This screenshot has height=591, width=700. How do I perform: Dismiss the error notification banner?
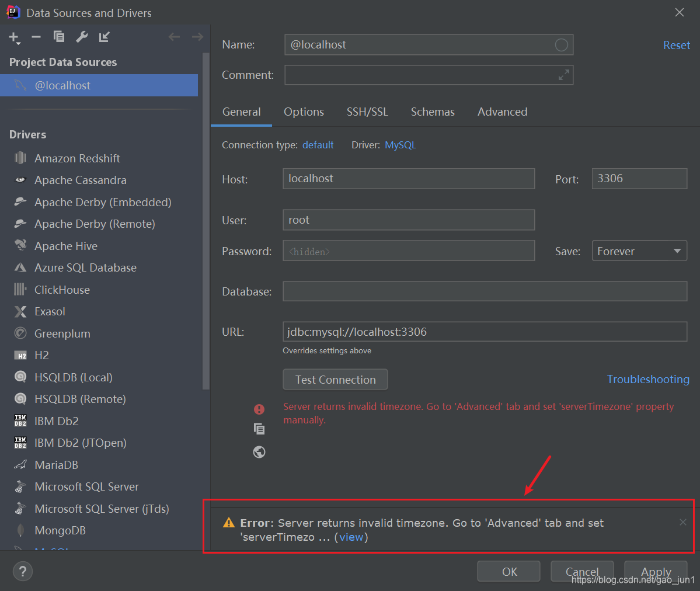[682, 522]
